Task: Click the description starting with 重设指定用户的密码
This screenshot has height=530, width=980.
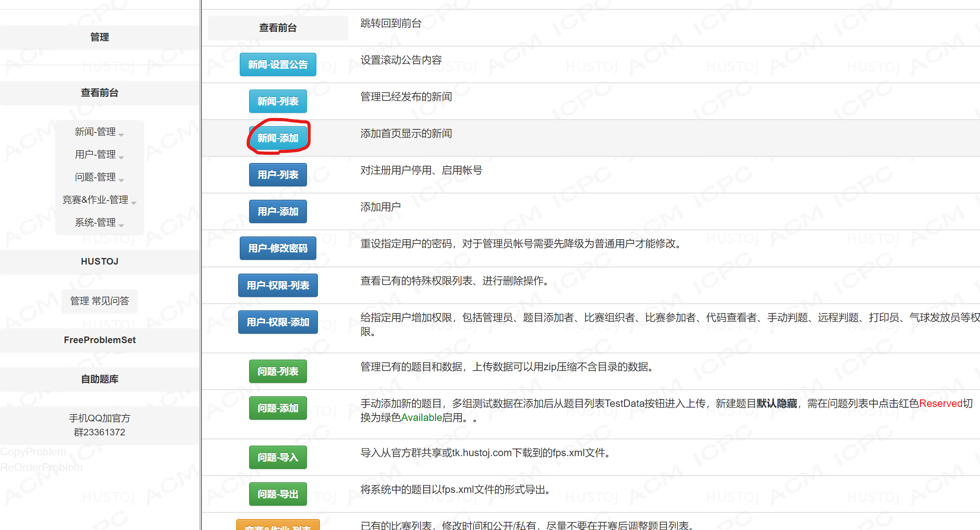Action: (522, 244)
